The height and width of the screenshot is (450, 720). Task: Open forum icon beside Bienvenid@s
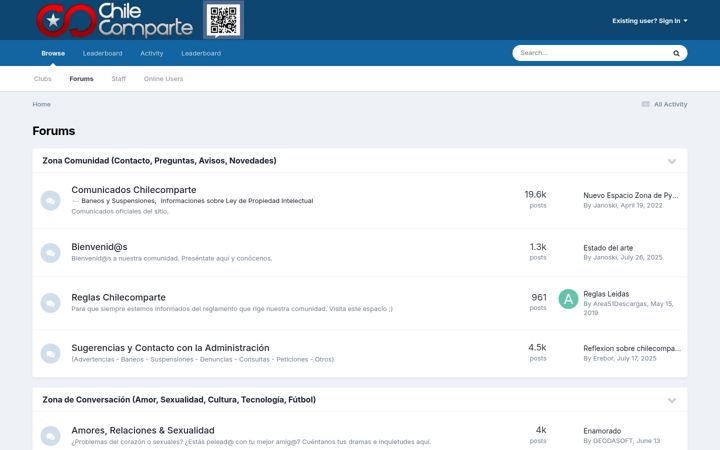point(51,253)
